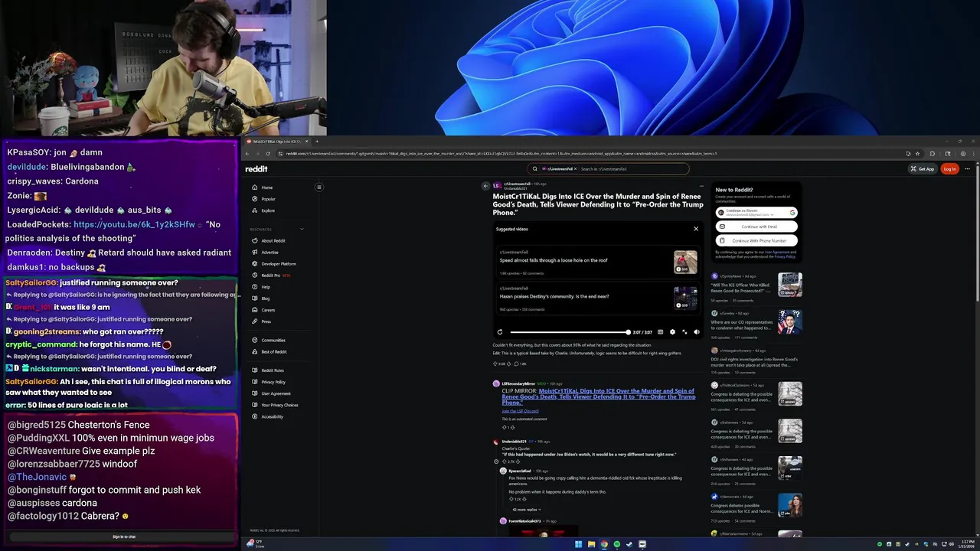Toggle video captions button
Image resolution: width=980 pixels, height=551 pixels.
(x=660, y=332)
